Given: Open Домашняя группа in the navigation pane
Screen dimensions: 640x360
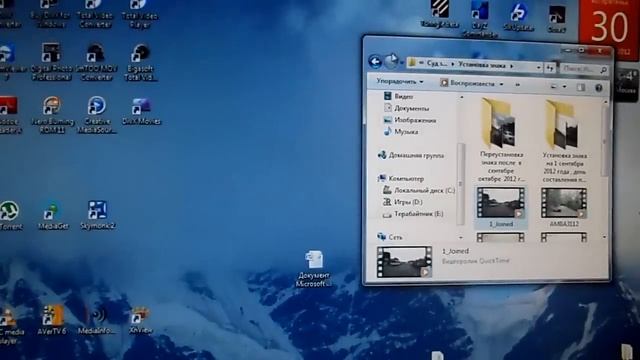Looking at the screenshot, I should click(411, 155).
